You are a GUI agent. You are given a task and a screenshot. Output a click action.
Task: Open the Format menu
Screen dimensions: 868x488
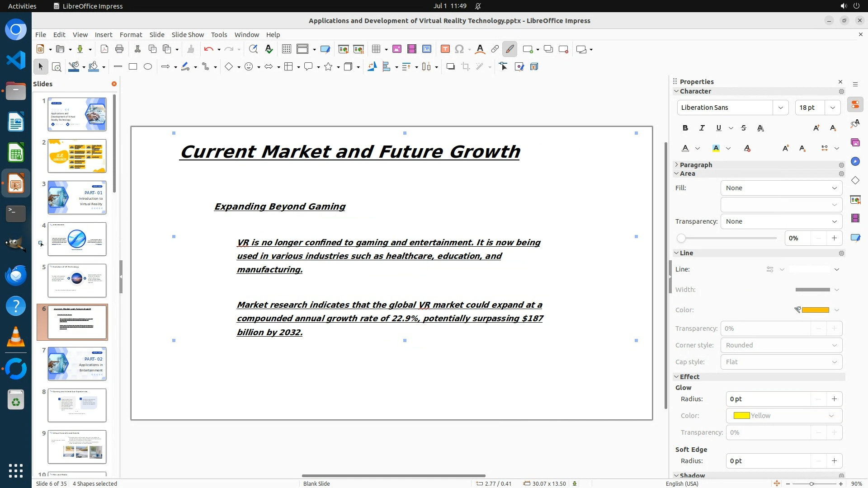(x=131, y=35)
